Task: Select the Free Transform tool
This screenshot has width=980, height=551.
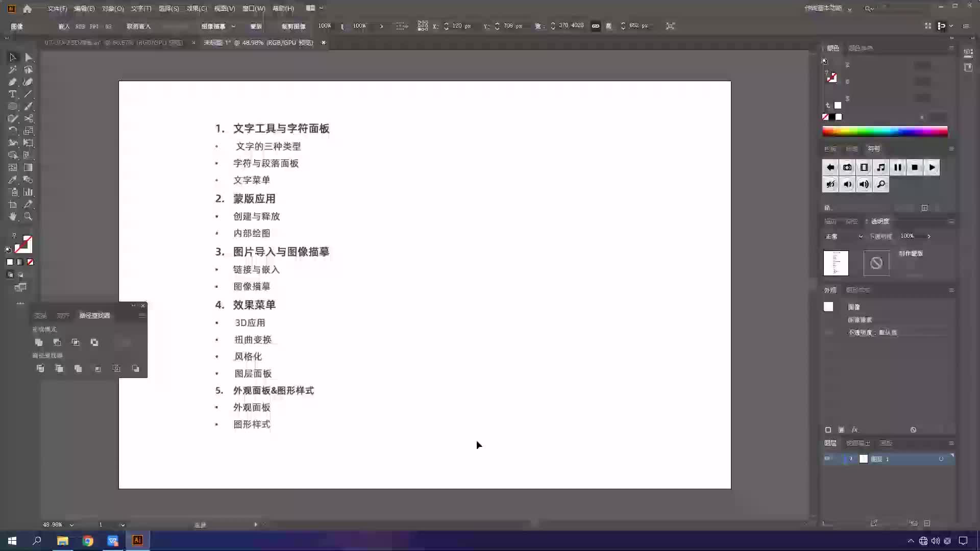Action: 29,143
